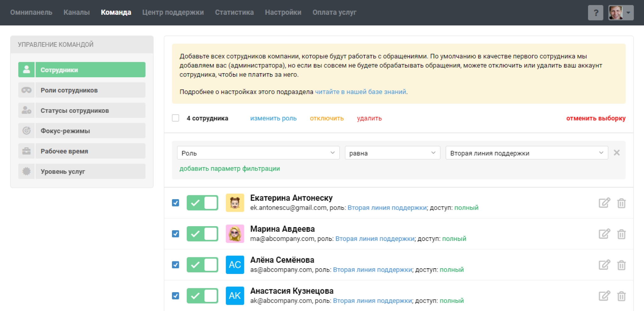
Task: Open Роли сотрудников section via mask icon
Action: click(26, 90)
